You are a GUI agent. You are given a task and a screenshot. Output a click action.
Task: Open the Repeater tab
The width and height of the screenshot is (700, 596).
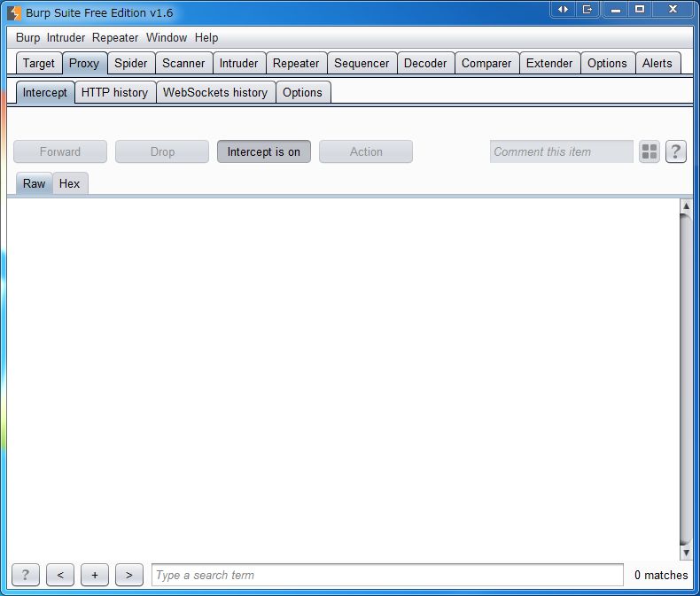tap(296, 64)
